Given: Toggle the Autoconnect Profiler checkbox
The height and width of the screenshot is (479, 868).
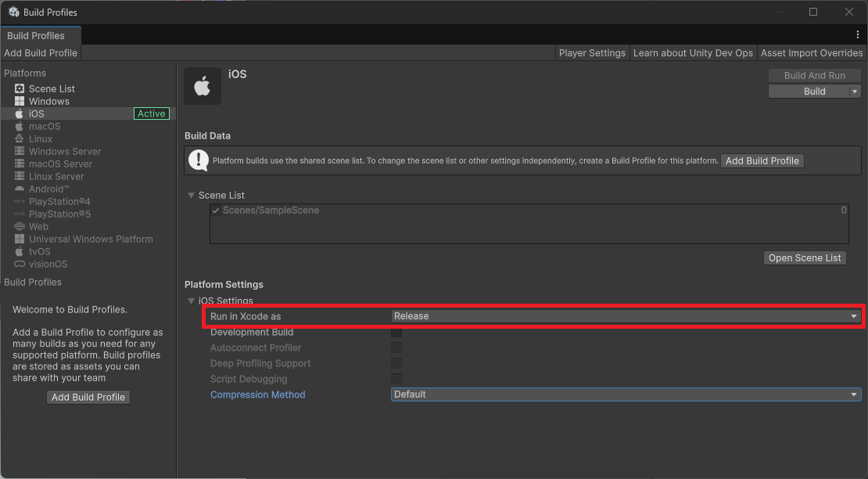Looking at the screenshot, I should [x=396, y=348].
